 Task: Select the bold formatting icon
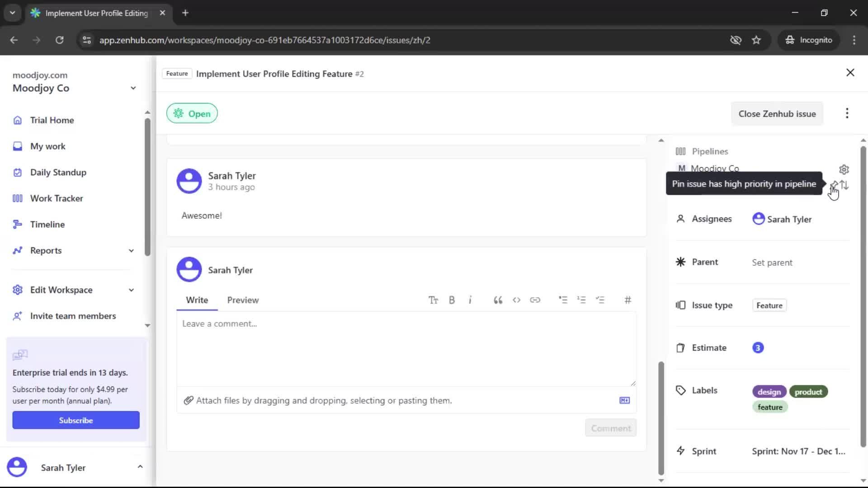(452, 300)
